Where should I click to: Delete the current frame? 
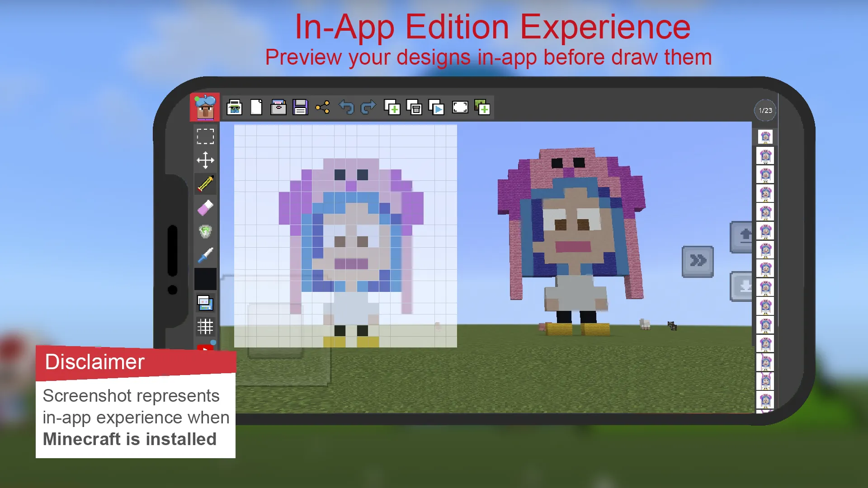414,108
